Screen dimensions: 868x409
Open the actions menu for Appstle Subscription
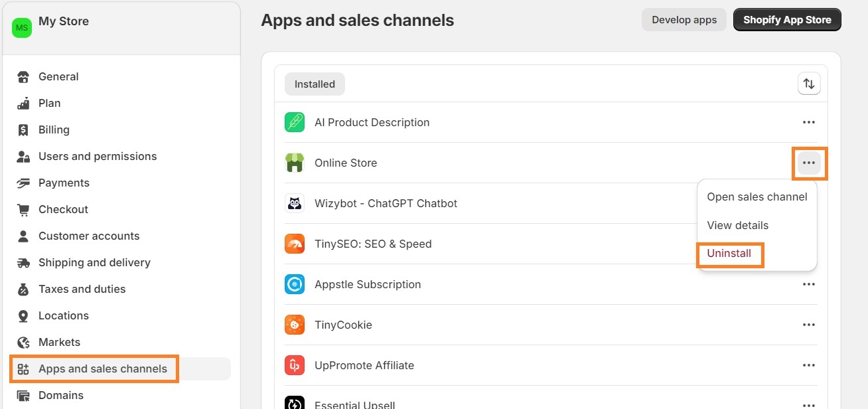(809, 284)
